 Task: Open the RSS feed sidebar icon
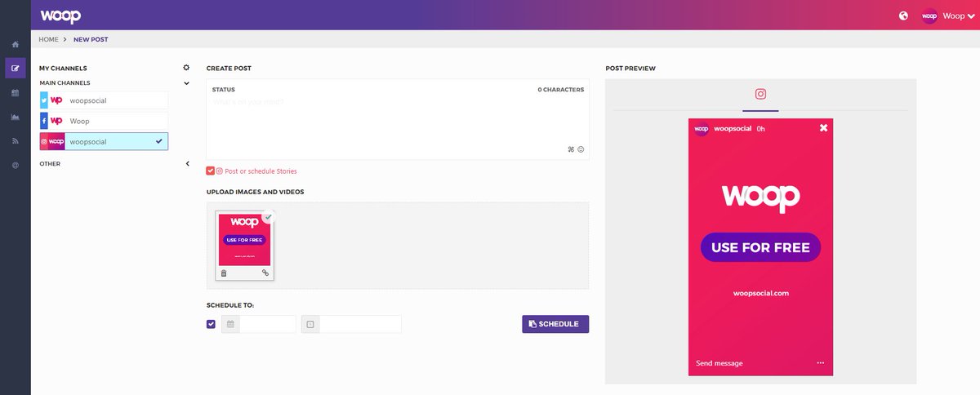(15, 140)
